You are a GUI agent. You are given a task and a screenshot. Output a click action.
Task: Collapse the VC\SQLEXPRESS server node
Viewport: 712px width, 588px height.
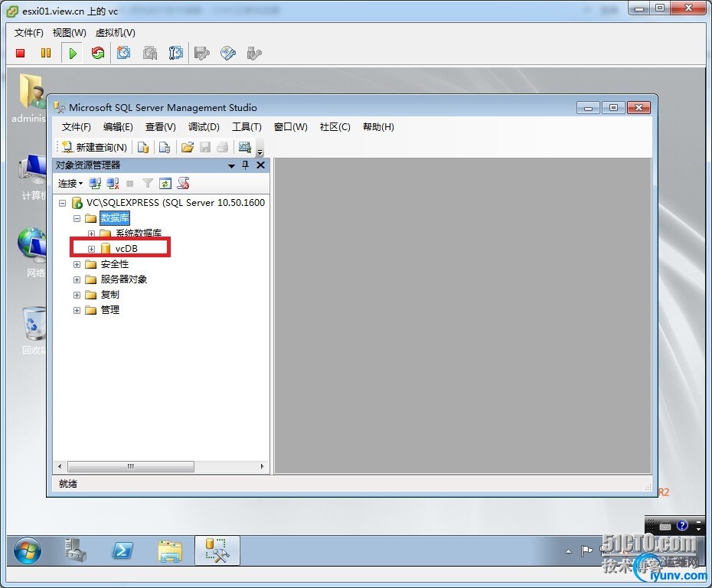[x=63, y=203]
